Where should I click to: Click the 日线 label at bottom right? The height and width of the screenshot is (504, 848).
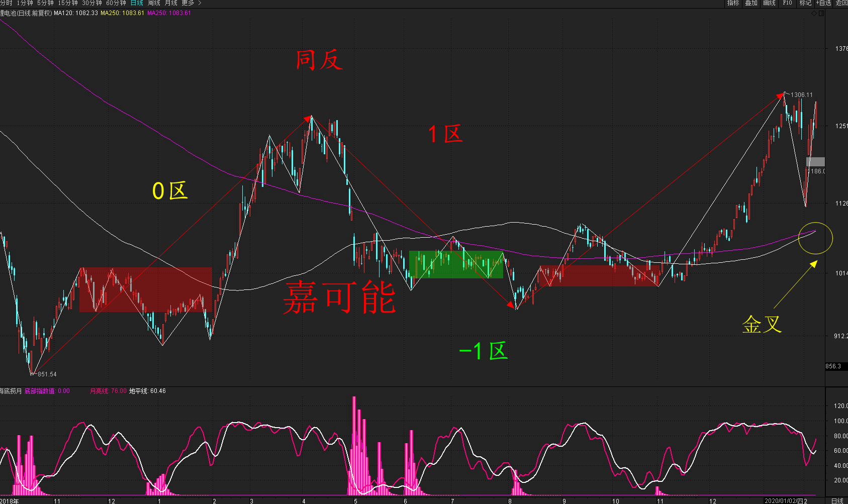[837, 501]
